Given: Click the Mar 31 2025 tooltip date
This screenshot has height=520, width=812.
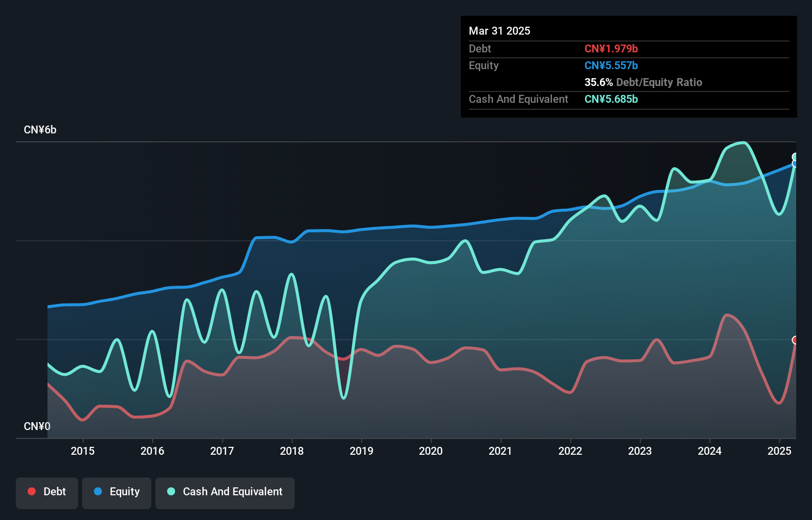Looking at the screenshot, I should pyautogui.click(x=499, y=31).
